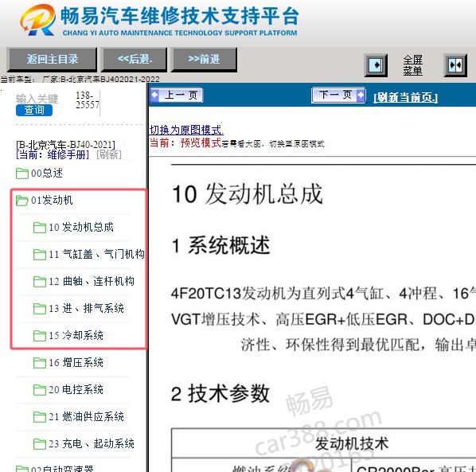Click the 全屏菜单 label

tap(412, 65)
